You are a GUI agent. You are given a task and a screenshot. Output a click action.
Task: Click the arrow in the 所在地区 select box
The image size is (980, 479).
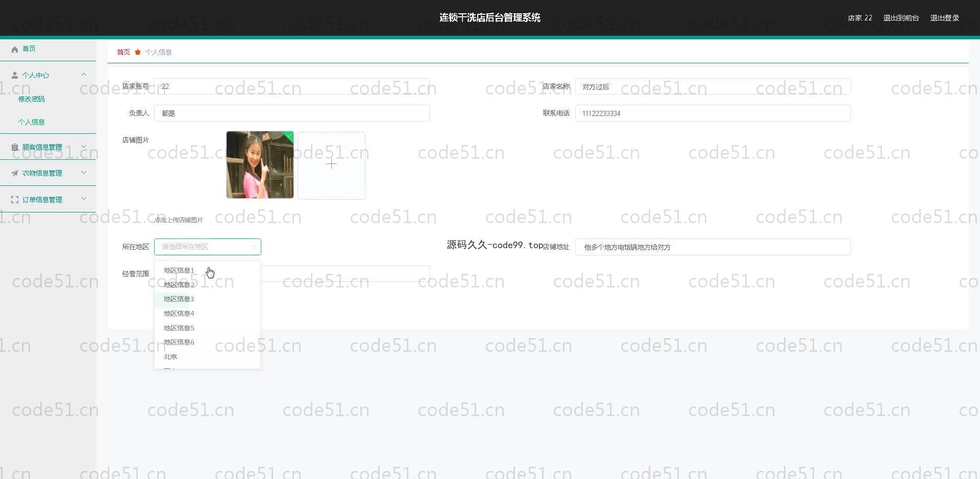(x=253, y=247)
